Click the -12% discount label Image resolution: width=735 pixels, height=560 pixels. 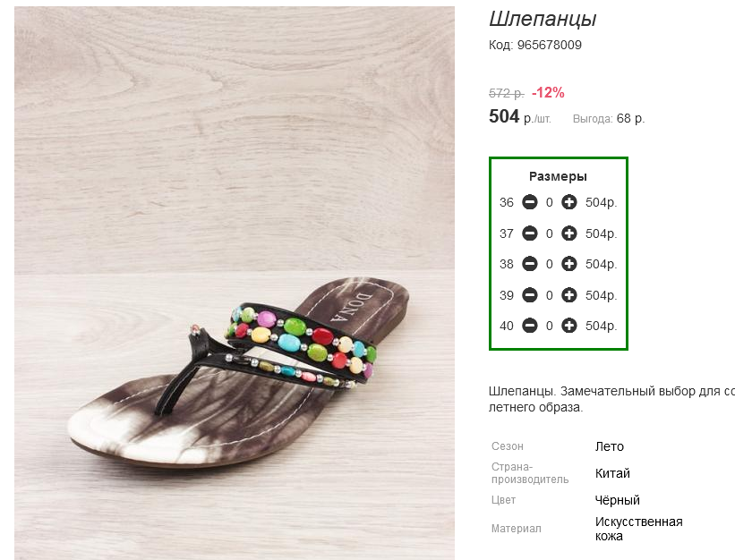pos(548,93)
